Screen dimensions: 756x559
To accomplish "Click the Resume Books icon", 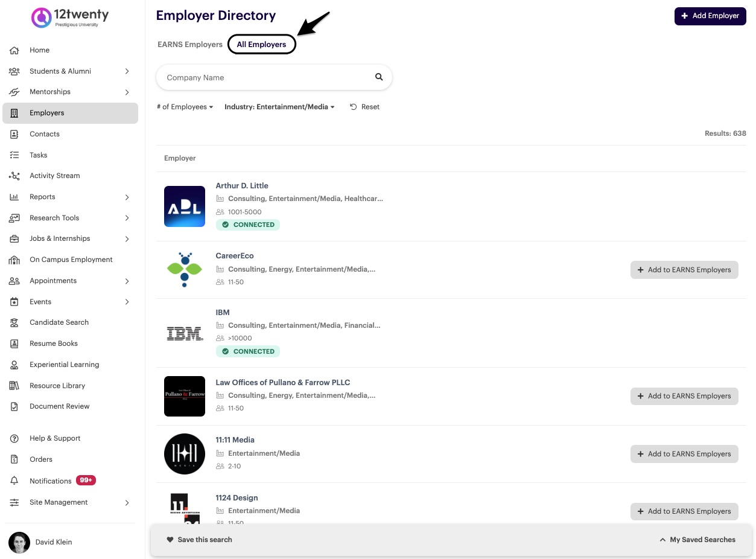I will click(x=14, y=343).
